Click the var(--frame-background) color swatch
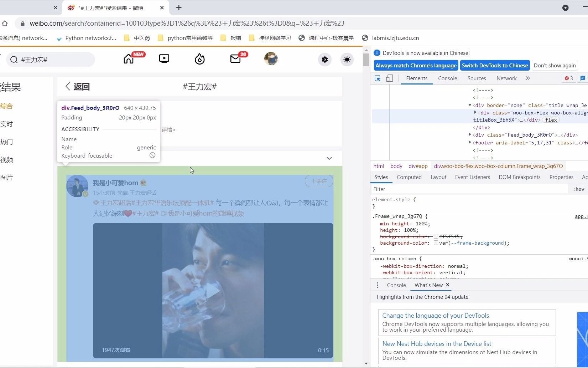The image size is (588, 368). (436, 243)
